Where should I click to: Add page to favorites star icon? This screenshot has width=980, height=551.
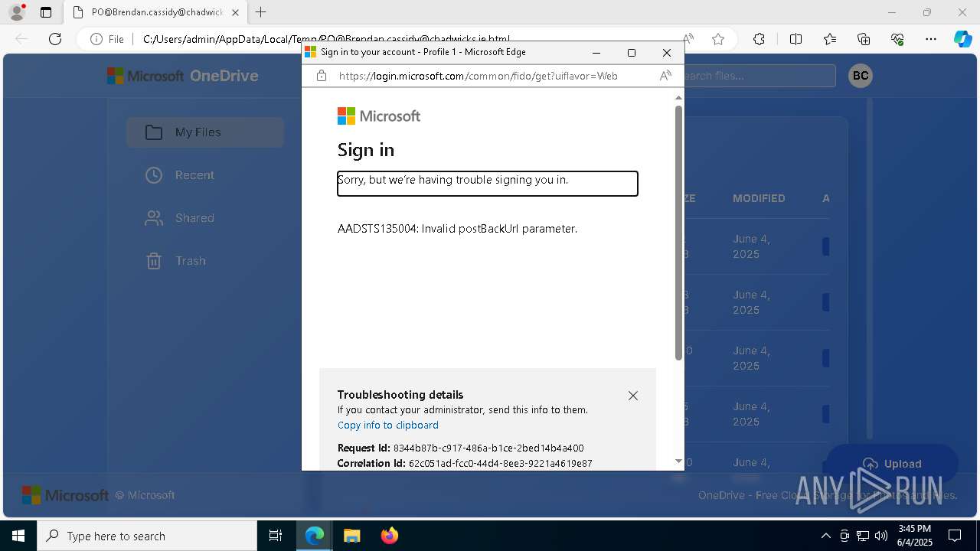[718, 39]
